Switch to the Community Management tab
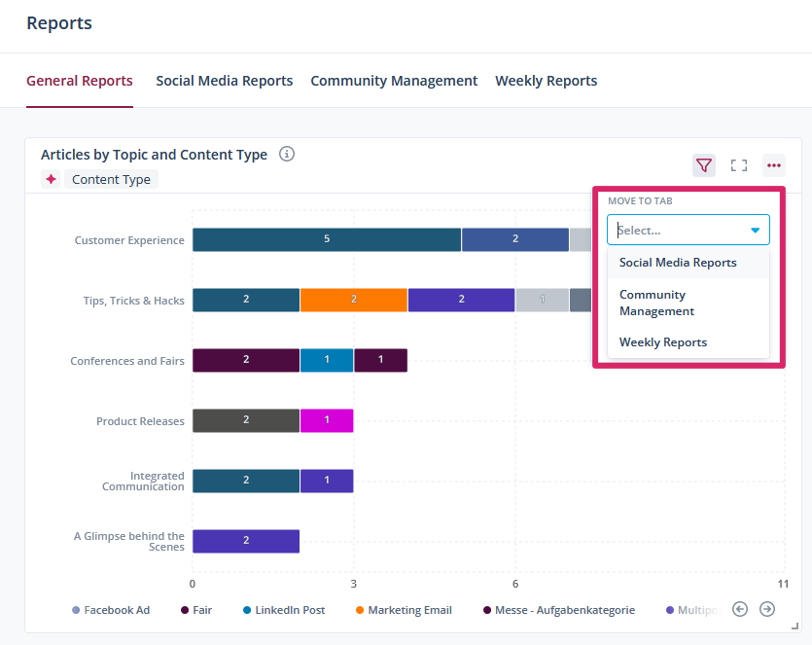Viewport: 812px width, 645px height. (394, 81)
